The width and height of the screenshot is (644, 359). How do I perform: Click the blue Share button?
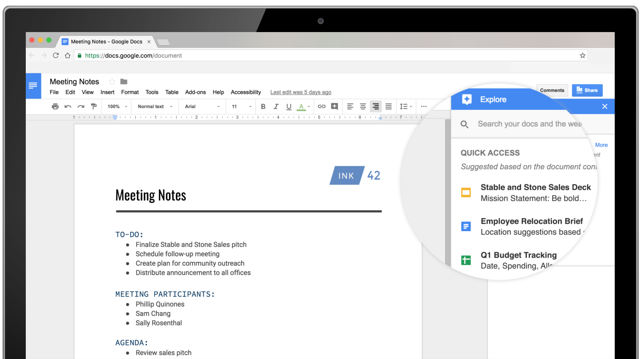pos(587,90)
